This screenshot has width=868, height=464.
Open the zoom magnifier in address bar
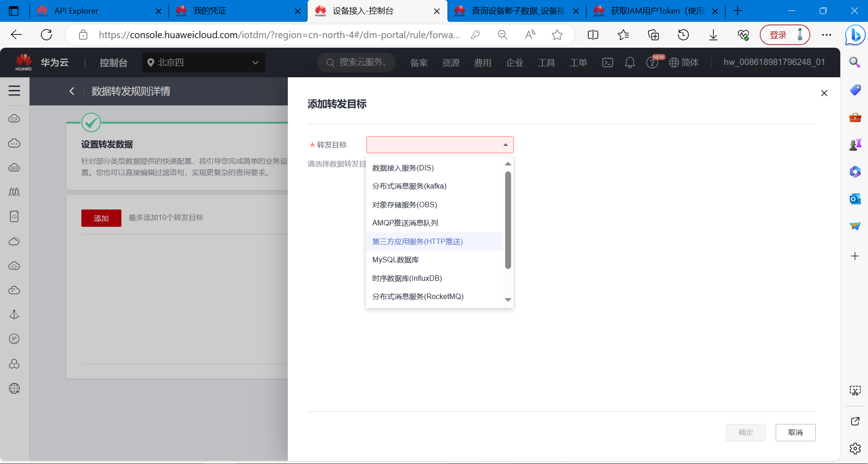click(x=502, y=35)
